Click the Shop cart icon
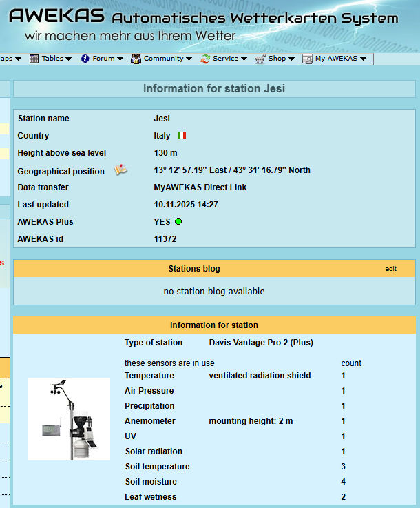Screen dimensions: 420x508 (x=260, y=59)
